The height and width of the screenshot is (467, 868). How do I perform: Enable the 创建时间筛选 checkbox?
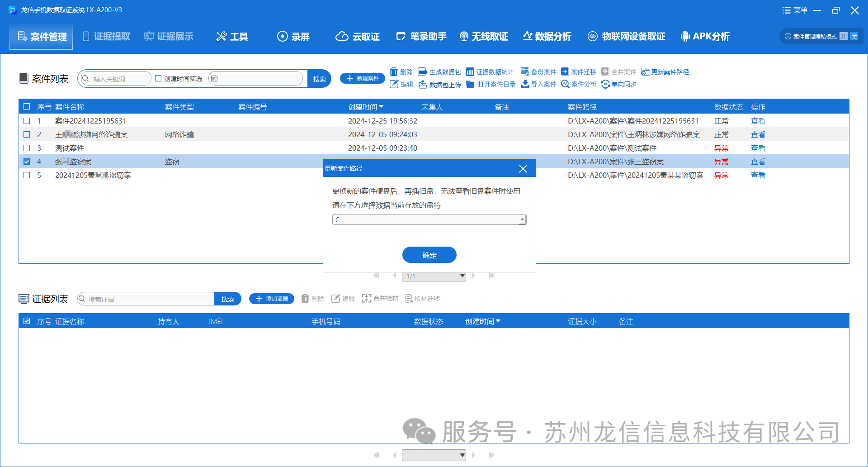tap(158, 78)
